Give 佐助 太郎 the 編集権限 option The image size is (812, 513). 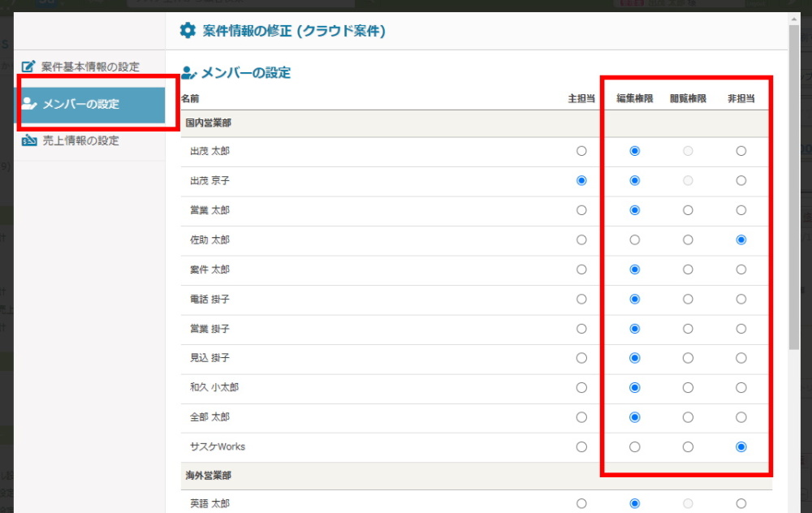(635, 239)
